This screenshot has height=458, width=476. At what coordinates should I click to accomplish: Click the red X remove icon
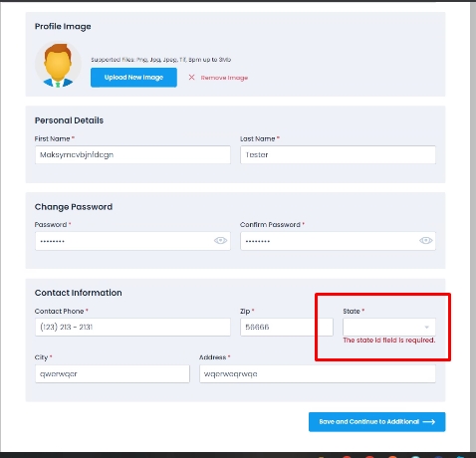coord(191,78)
